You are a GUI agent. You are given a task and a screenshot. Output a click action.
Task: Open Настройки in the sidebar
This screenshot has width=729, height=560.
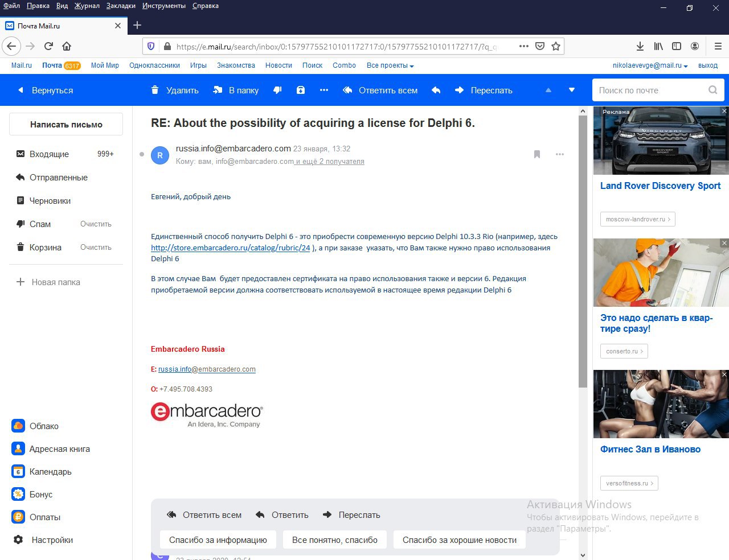[x=43, y=540]
